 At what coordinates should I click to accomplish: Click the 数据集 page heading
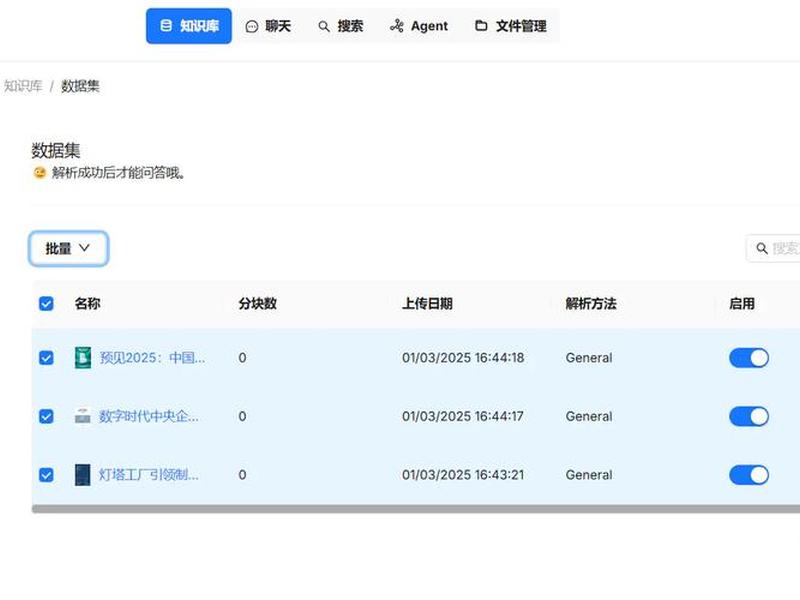point(56,151)
